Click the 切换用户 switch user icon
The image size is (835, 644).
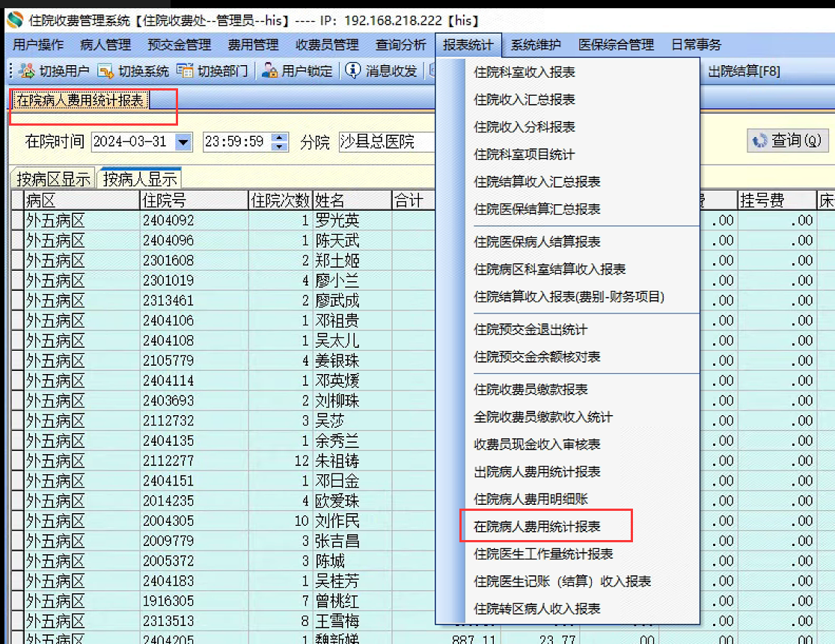click(27, 70)
